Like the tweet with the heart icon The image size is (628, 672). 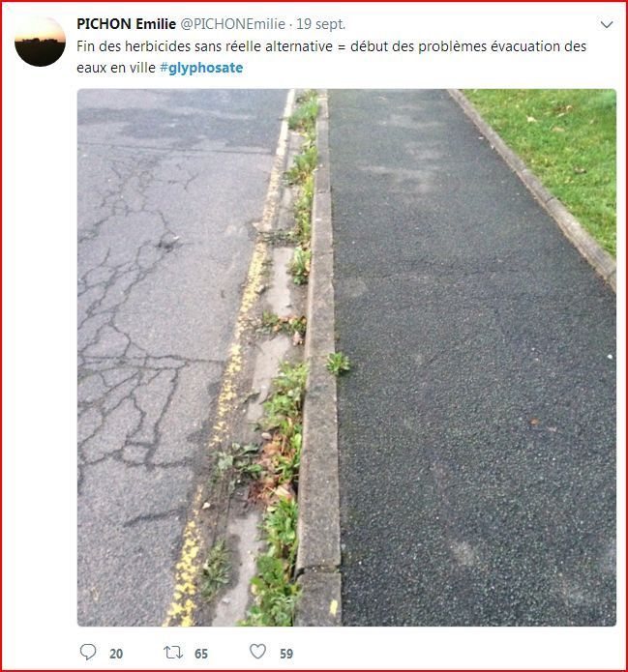click(x=257, y=652)
